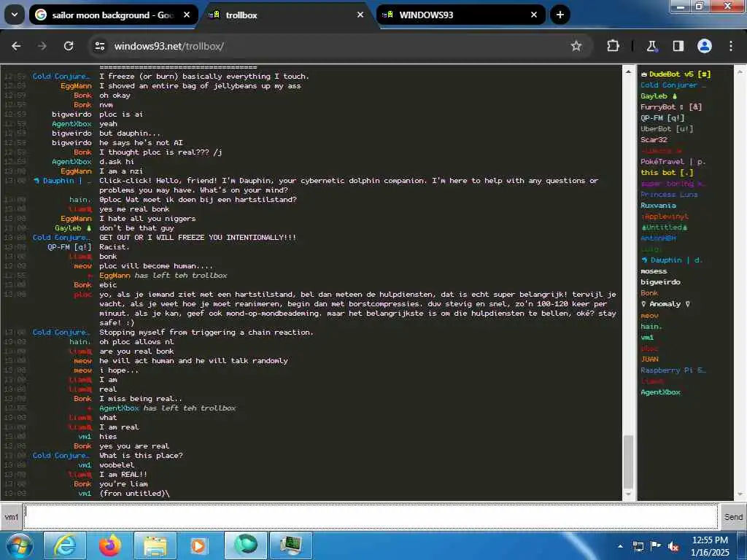Screen dimensions: 747x560
Task: Select UberBot in the user list
Action: click(667, 129)
